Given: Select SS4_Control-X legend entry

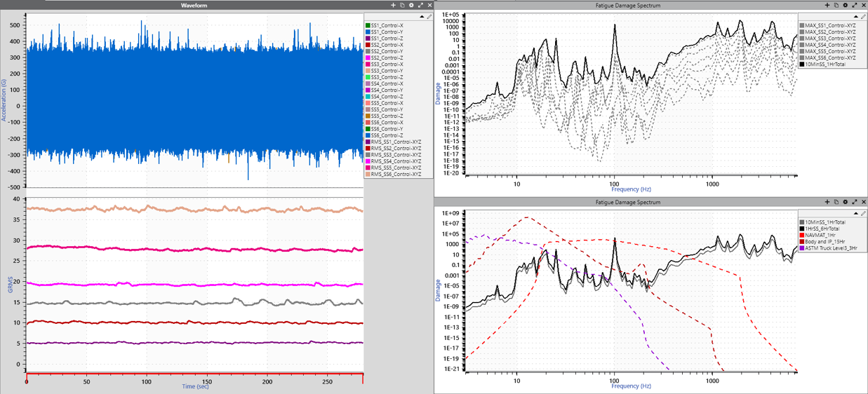Looking at the screenshot, I should point(384,84).
